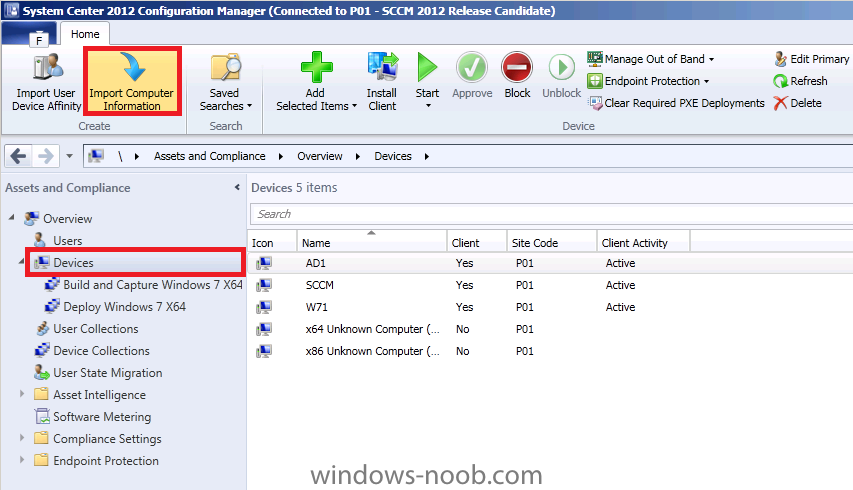The height and width of the screenshot is (490, 853).
Task: Click Import User Device Affinity icon
Action: click(x=47, y=67)
